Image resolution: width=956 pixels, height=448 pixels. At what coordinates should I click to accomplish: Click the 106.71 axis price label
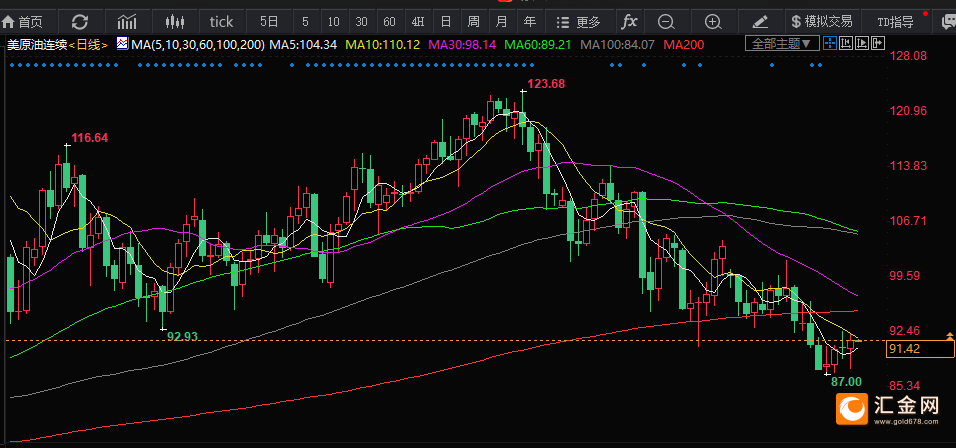(x=908, y=220)
